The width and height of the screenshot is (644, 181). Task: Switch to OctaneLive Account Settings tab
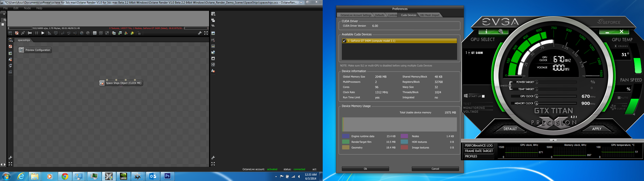pos(356,15)
